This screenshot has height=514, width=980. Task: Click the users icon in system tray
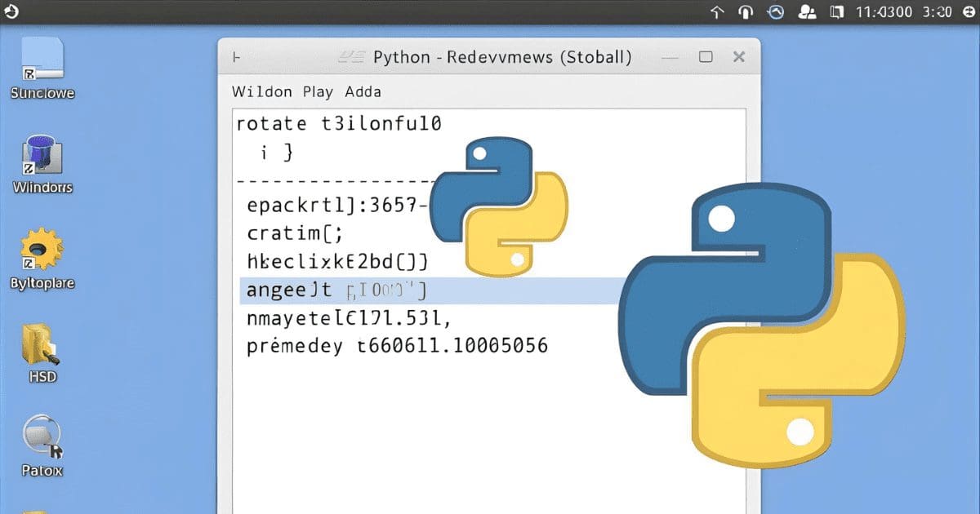[807, 11]
